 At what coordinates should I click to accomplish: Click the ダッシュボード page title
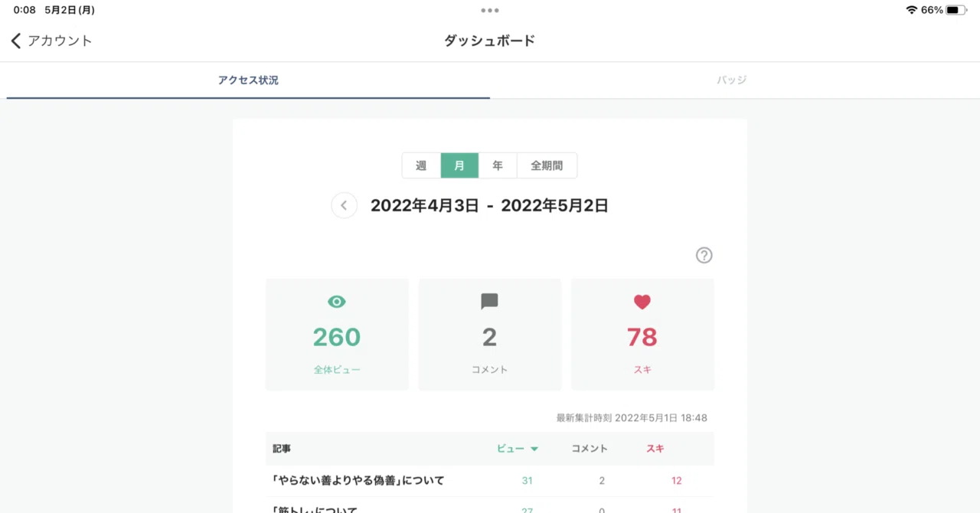(x=489, y=41)
